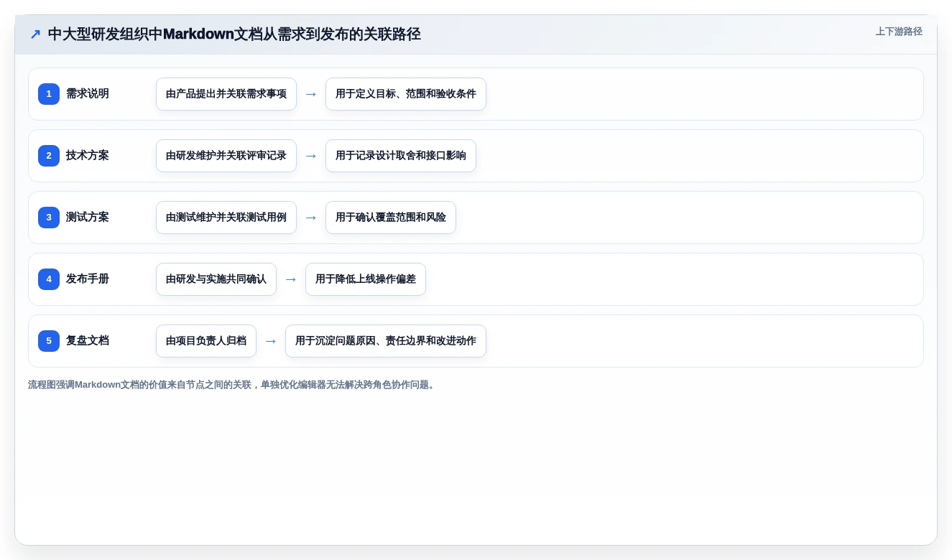Select the 用于沉淀问题原因、责任边界和改进动作 node

386,341
